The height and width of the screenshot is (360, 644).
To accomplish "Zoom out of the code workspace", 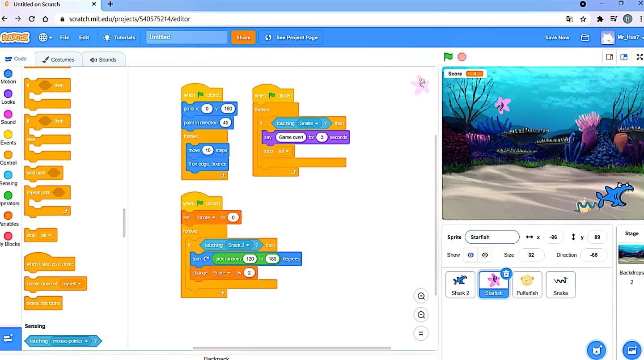I will 421,315.
